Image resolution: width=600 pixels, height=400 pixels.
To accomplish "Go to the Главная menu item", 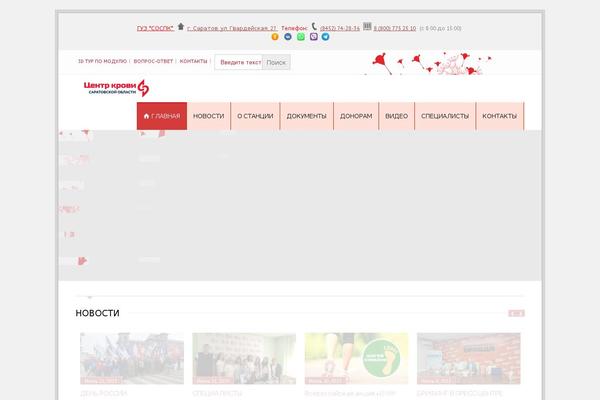I will click(x=162, y=116).
